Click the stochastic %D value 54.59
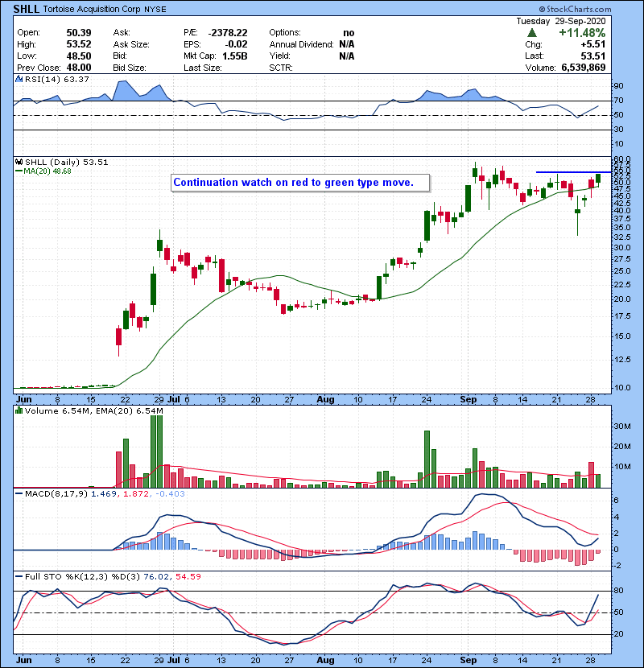Image resolution: width=644 pixels, height=668 pixels. point(188,577)
